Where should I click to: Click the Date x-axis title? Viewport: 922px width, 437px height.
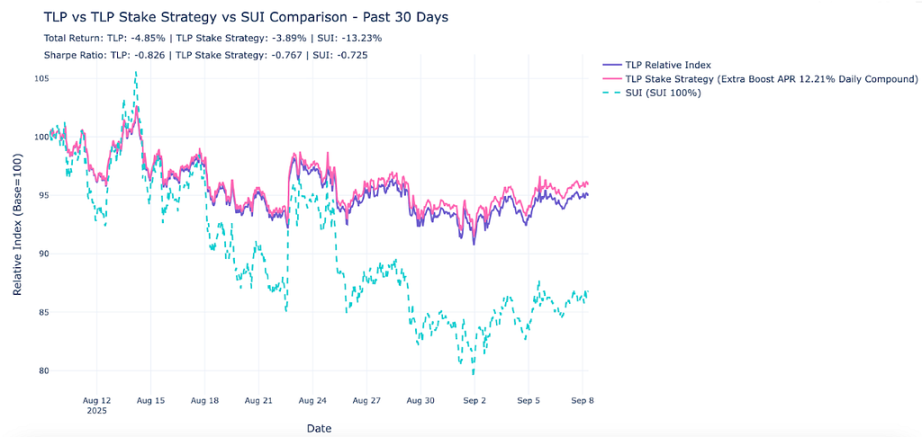click(x=318, y=428)
